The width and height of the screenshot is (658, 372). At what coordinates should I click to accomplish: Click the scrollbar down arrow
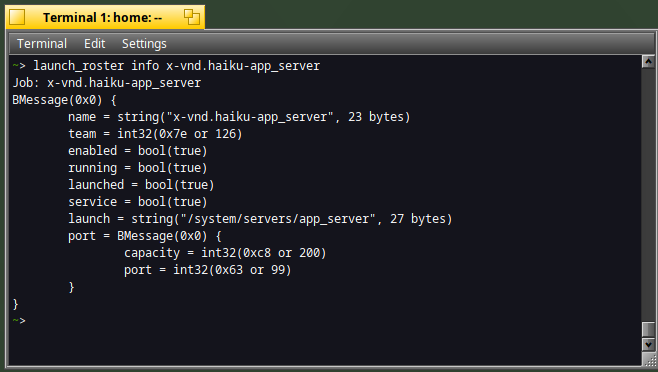(x=648, y=345)
